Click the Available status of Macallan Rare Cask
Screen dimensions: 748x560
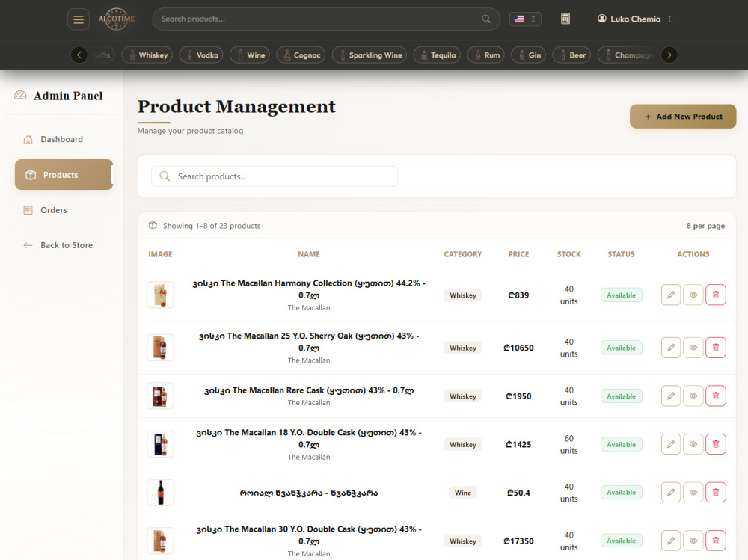[x=621, y=396]
